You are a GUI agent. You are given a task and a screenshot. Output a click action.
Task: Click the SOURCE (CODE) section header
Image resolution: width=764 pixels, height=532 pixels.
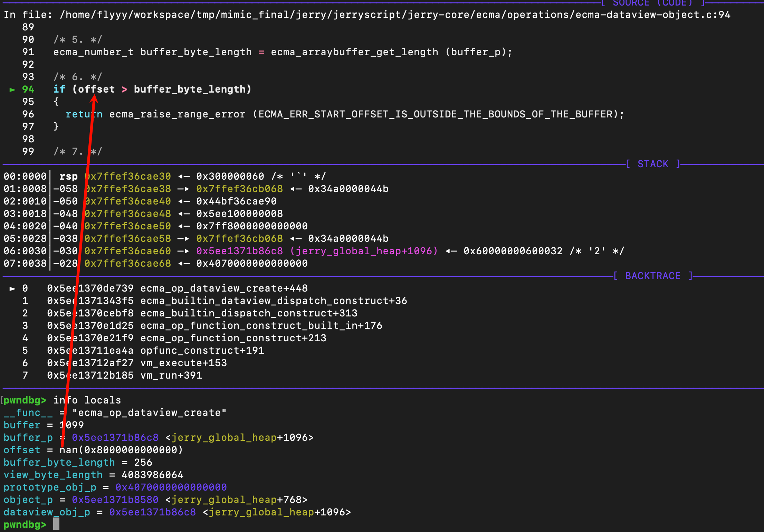pos(652,3)
